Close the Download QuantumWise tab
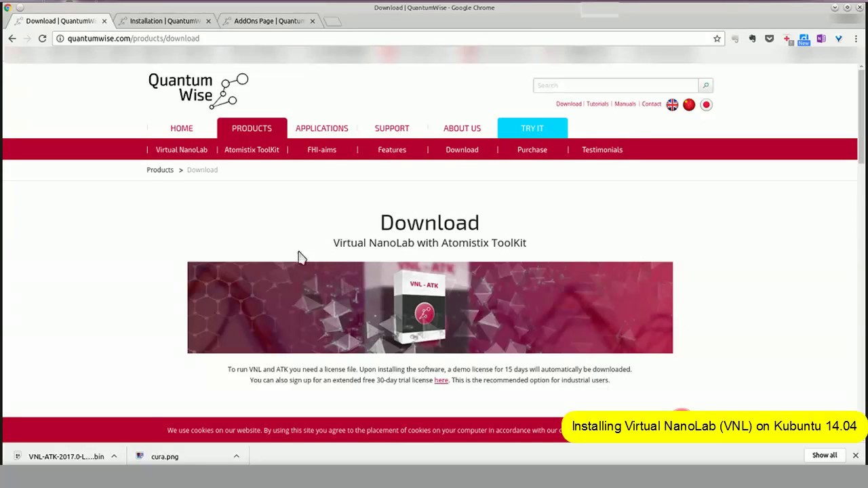The width and height of the screenshot is (868, 488). [x=104, y=21]
